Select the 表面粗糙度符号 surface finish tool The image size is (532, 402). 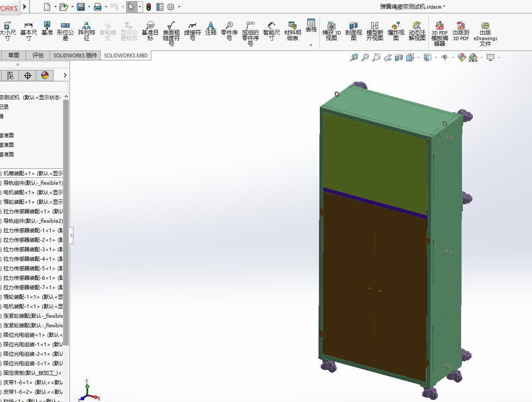point(171,34)
